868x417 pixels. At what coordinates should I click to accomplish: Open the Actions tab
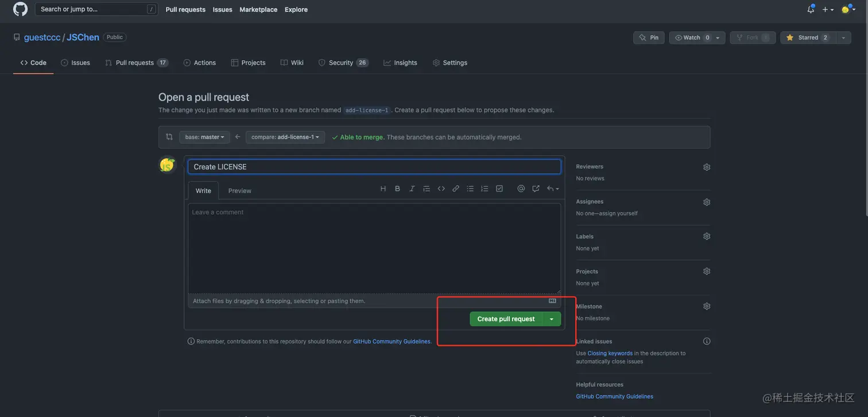coord(199,63)
